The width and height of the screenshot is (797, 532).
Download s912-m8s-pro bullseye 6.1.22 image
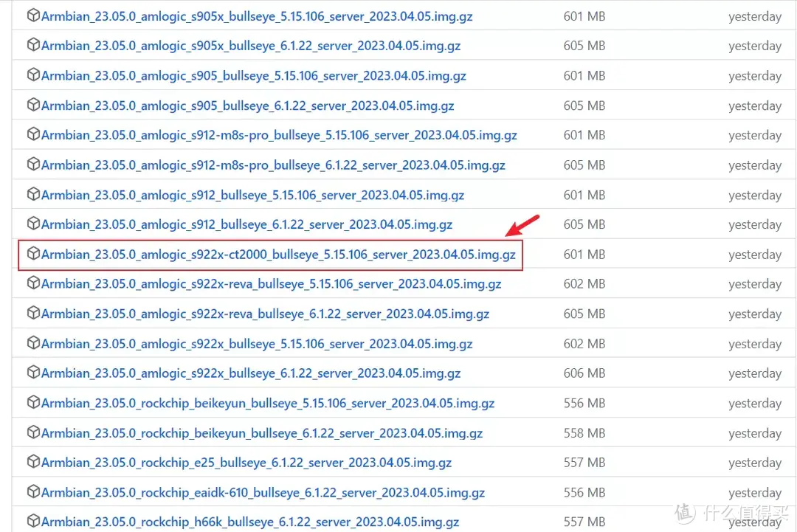[x=273, y=165]
